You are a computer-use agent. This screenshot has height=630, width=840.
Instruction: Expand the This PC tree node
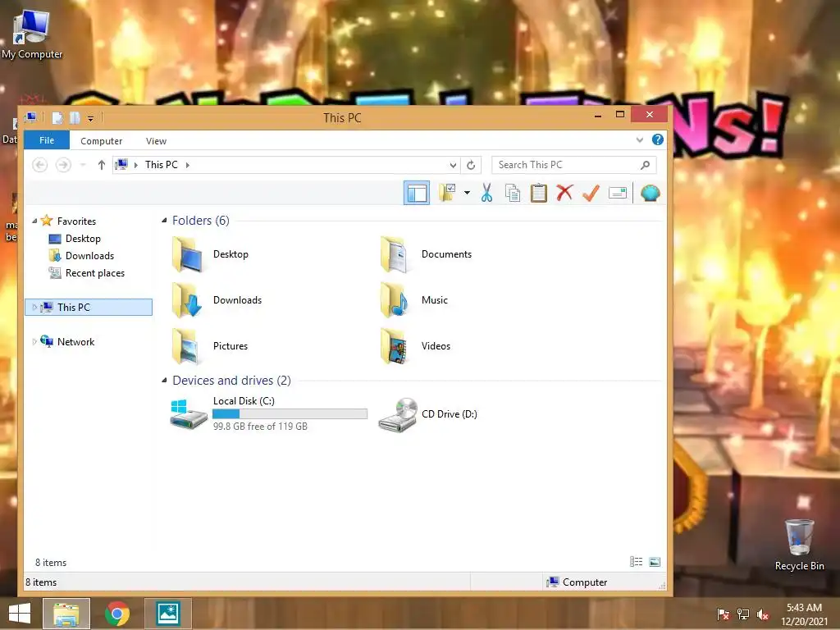[x=34, y=307]
